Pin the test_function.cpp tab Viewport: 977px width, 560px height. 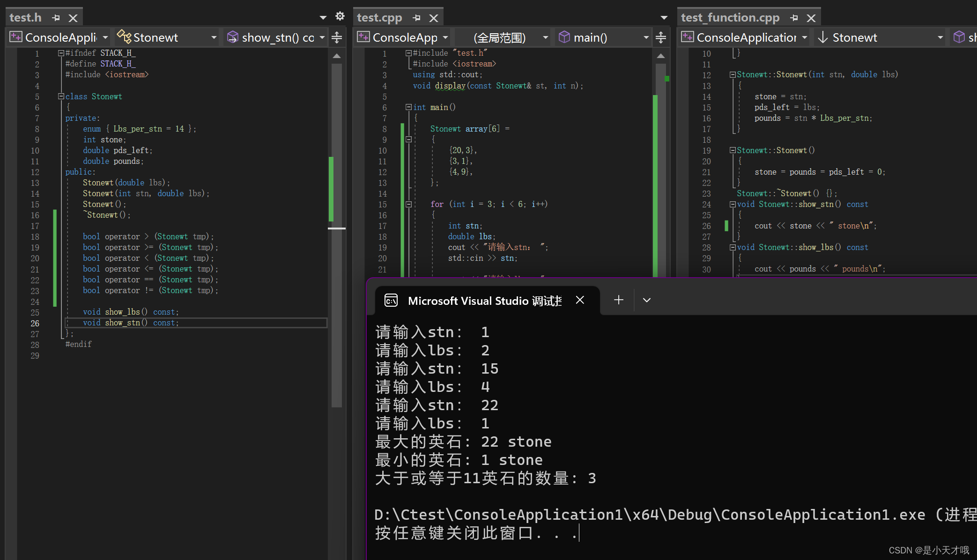pyautogui.click(x=794, y=18)
